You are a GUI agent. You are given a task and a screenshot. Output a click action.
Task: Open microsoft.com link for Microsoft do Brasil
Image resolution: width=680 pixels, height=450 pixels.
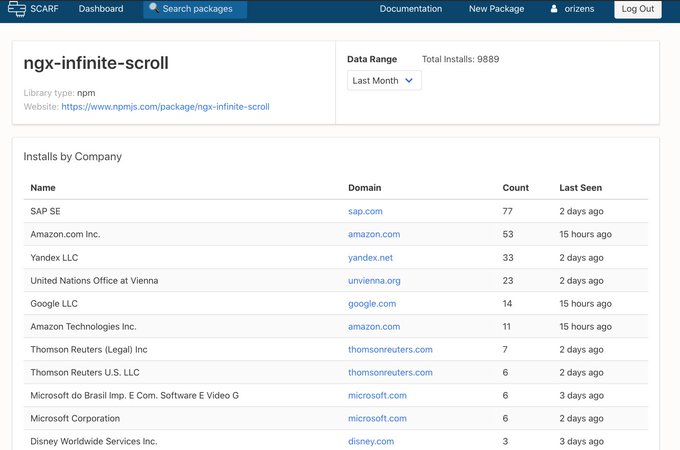pyautogui.click(x=377, y=395)
